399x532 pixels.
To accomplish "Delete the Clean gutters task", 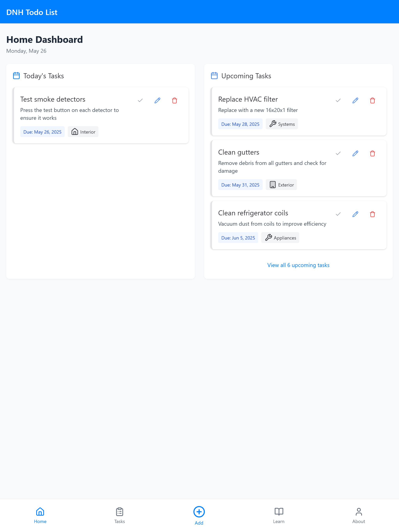I will (373, 153).
